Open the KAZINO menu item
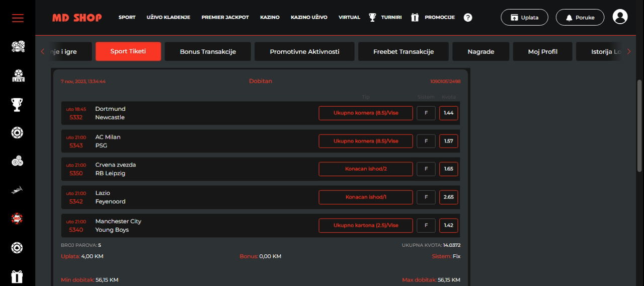 point(270,18)
